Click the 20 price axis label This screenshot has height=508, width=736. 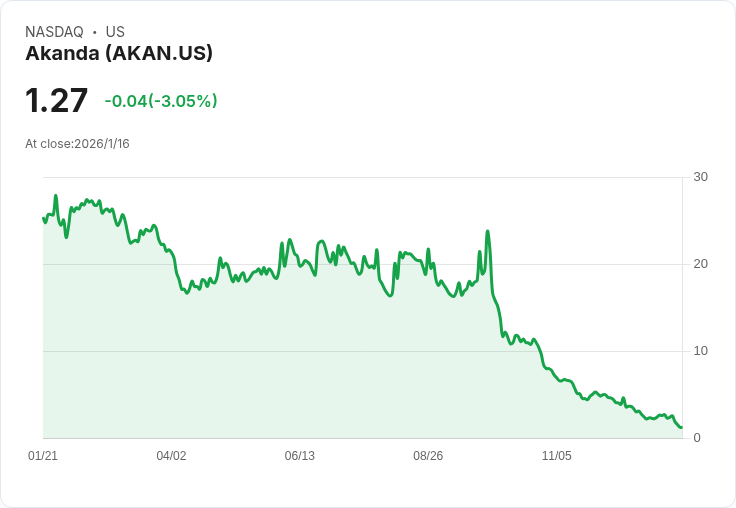(700, 264)
